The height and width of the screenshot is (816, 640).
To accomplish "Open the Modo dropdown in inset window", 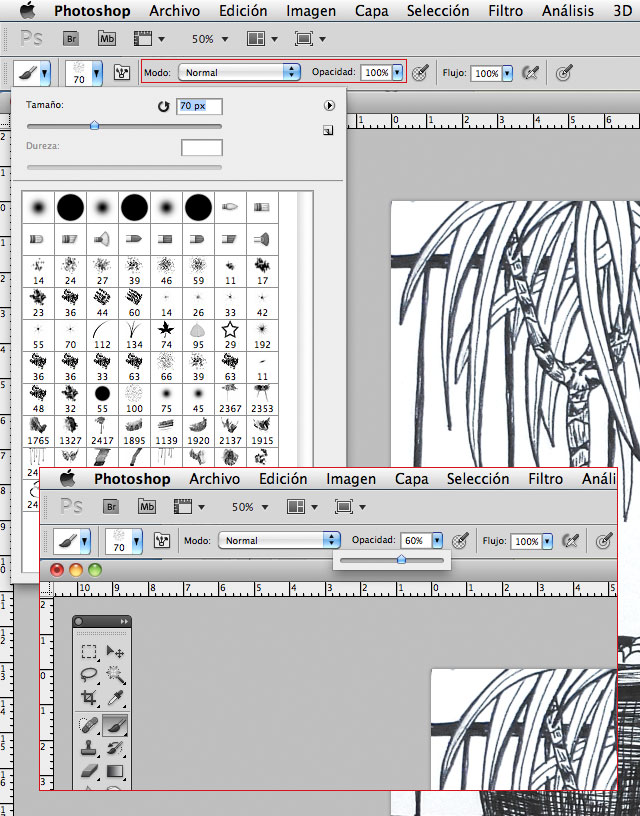I will (x=279, y=540).
